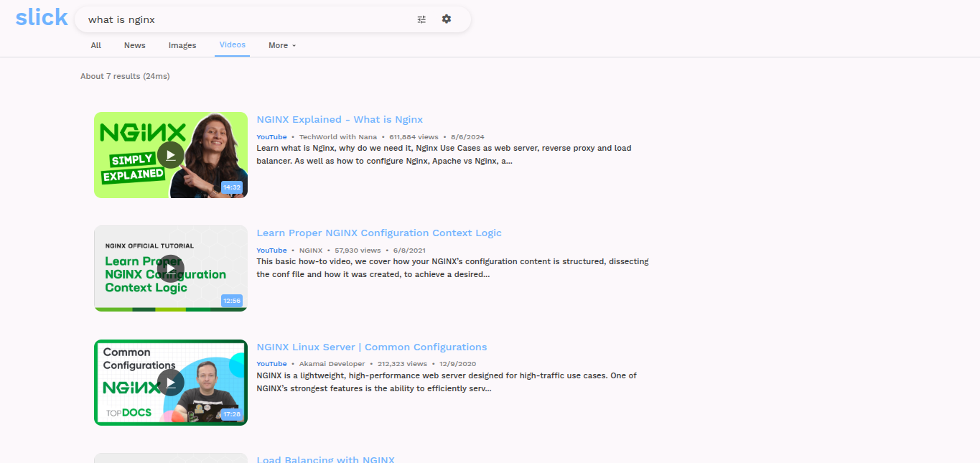Click YouTube source of TechWorld with Nana result
The height and width of the screenshot is (463, 980).
tap(271, 136)
